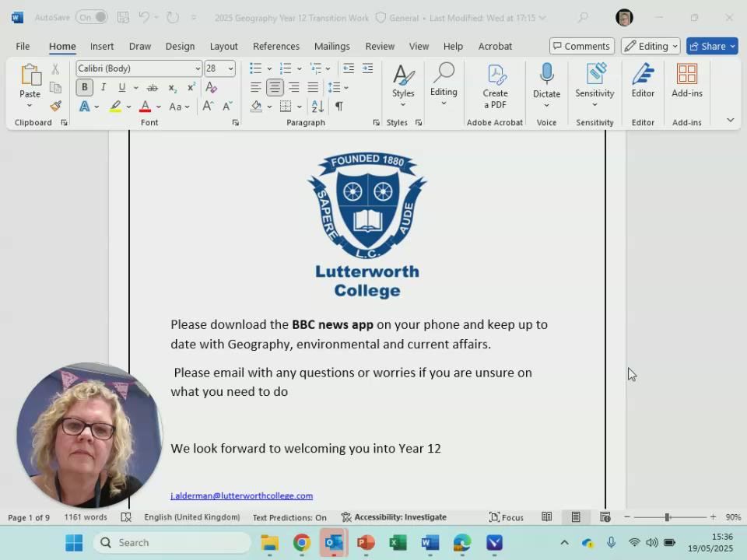Click the Copy icon in Clipboard group
Image resolution: width=747 pixels, height=560 pixels.
55,88
